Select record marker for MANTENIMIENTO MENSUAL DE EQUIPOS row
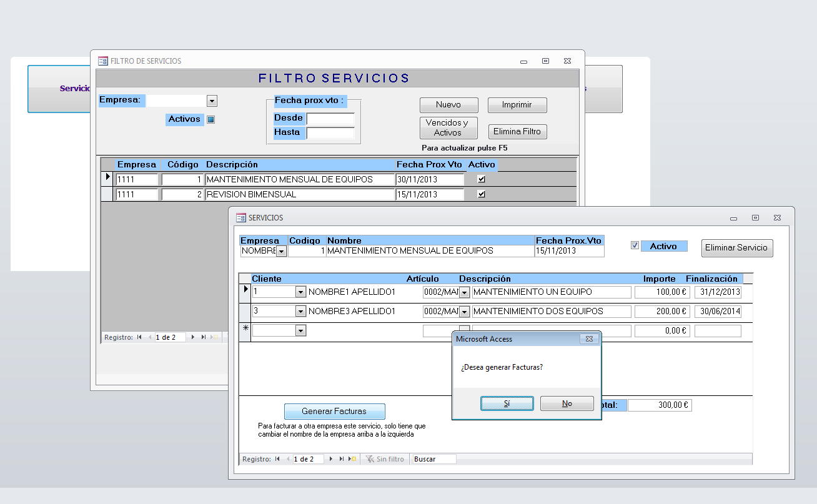The height and width of the screenshot is (504, 817). pyautogui.click(x=108, y=179)
